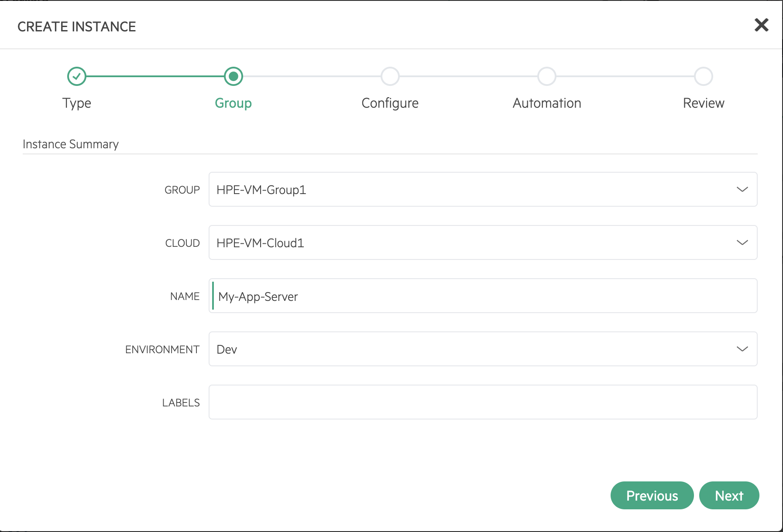The height and width of the screenshot is (532, 783).
Task: Click into the empty Labels field
Action: [x=483, y=402]
